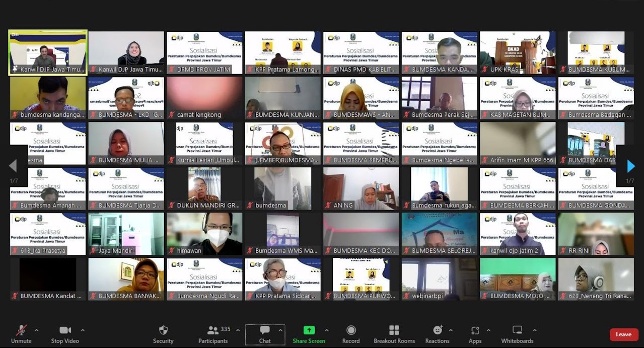Select the "himawan" video tile

(x=204, y=234)
